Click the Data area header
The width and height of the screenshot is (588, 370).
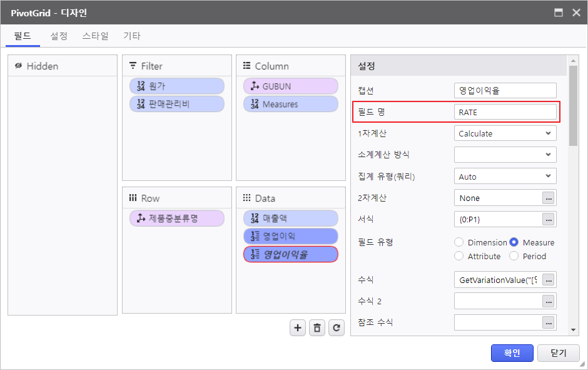291,198
